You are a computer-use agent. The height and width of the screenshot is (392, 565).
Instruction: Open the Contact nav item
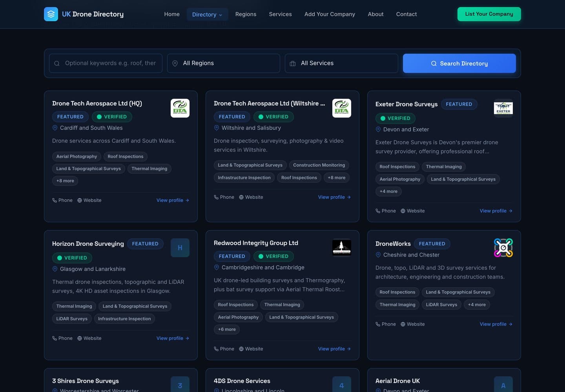pos(406,14)
